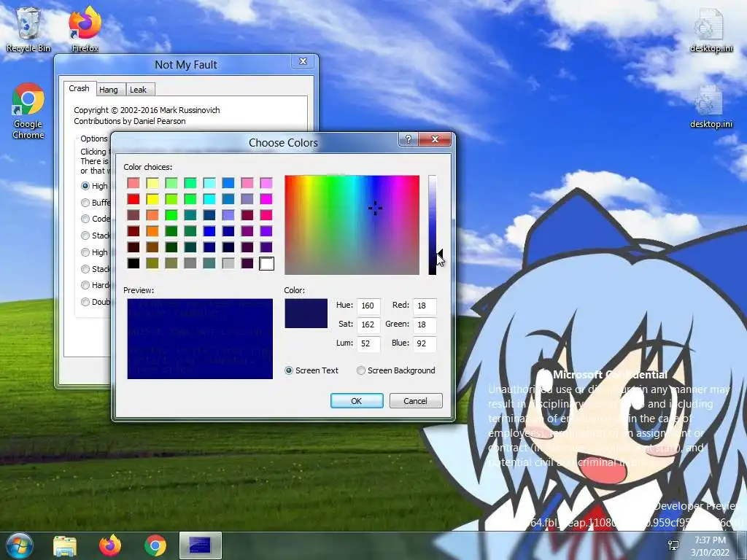Launch Chrome from the taskbar
This screenshot has width=747, height=560.
(155, 545)
